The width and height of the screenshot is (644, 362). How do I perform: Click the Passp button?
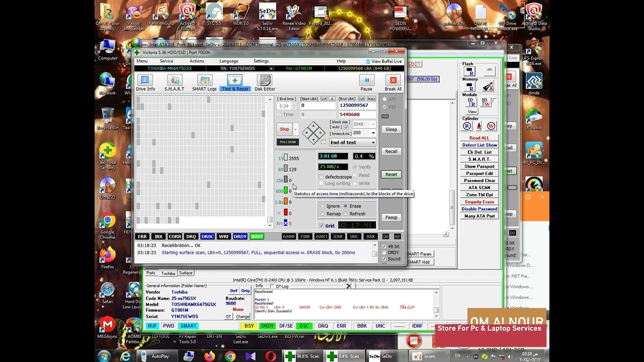391,217
